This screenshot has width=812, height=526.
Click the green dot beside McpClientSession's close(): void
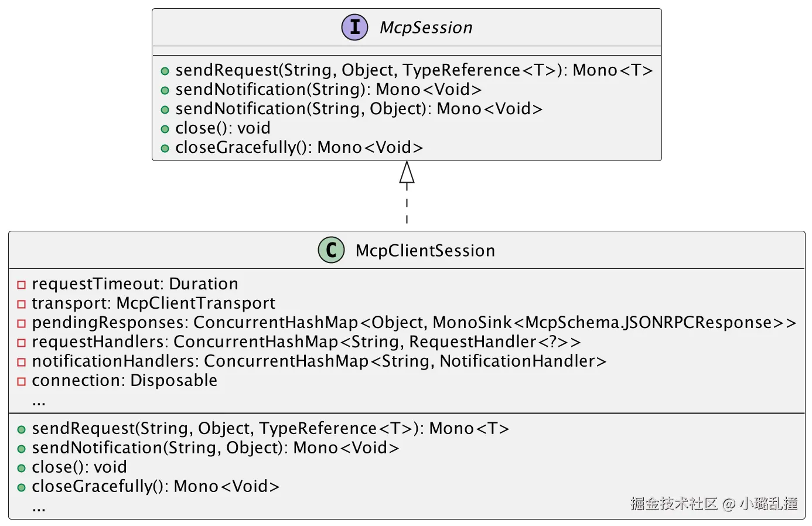22,468
